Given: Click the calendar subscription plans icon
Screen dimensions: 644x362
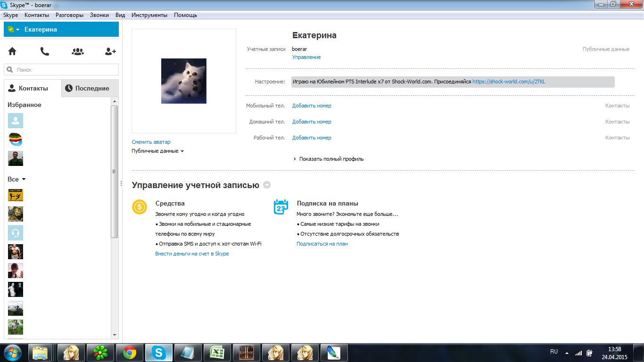Looking at the screenshot, I should pos(281,207).
